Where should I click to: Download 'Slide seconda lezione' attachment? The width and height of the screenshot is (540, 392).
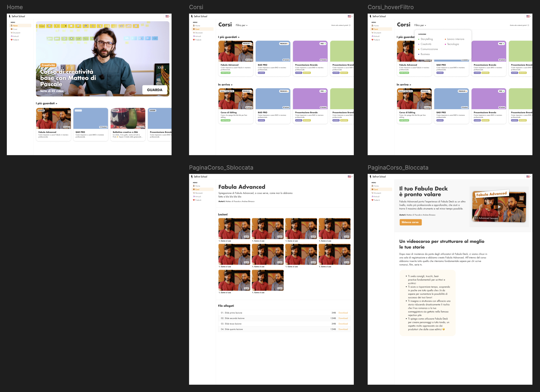coord(343,318)
